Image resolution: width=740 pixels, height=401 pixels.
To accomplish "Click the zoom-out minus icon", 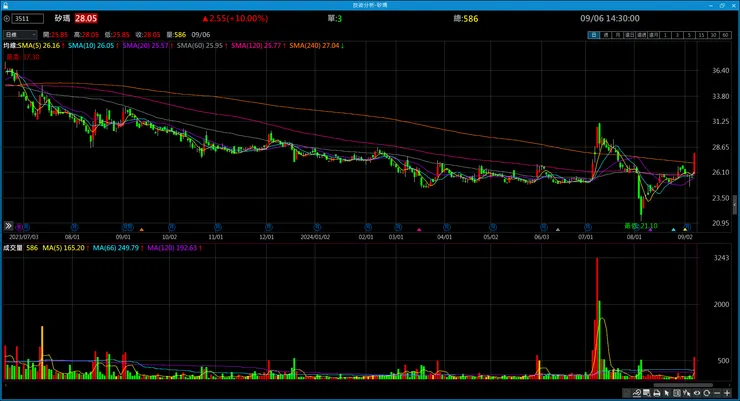I will click(x=717, y=393).
